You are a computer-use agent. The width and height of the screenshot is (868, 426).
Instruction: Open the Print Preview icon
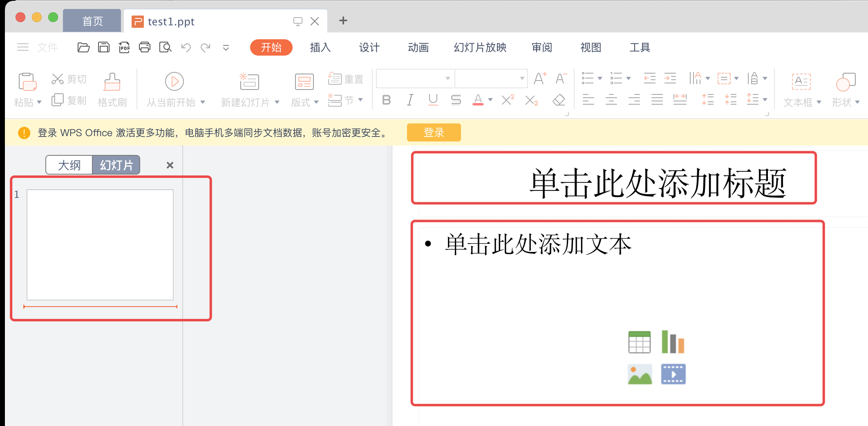[165, 47]
